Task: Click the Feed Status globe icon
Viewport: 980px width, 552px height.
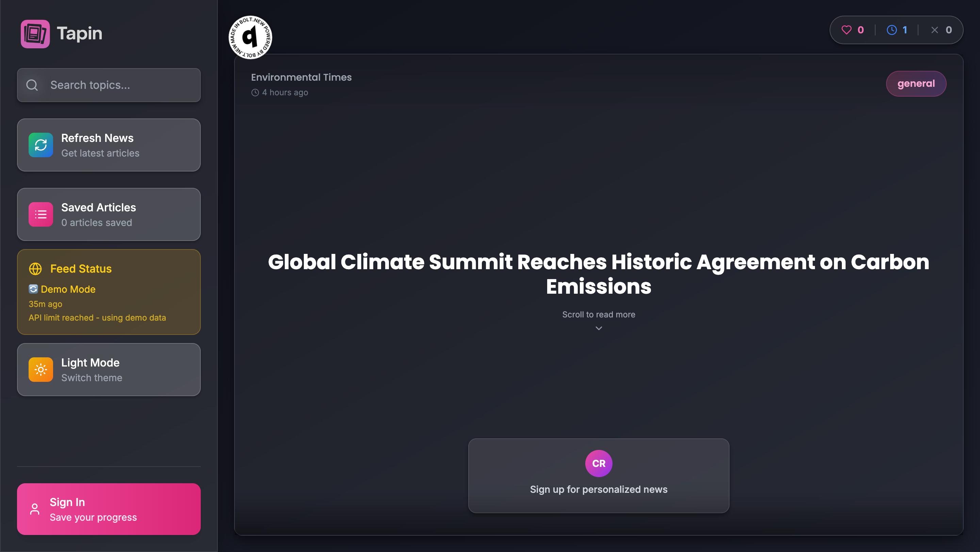Action: (35, 269)
